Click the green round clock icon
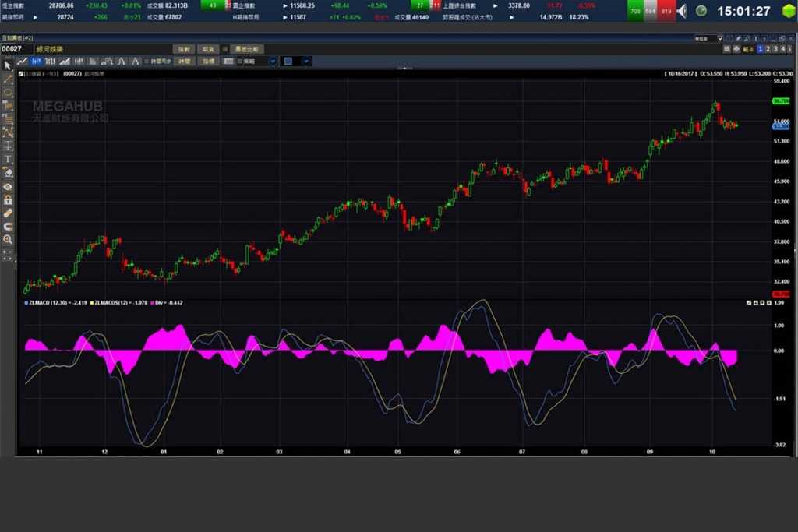The width and height of the screenshot is (798, 532). (701, 11)
